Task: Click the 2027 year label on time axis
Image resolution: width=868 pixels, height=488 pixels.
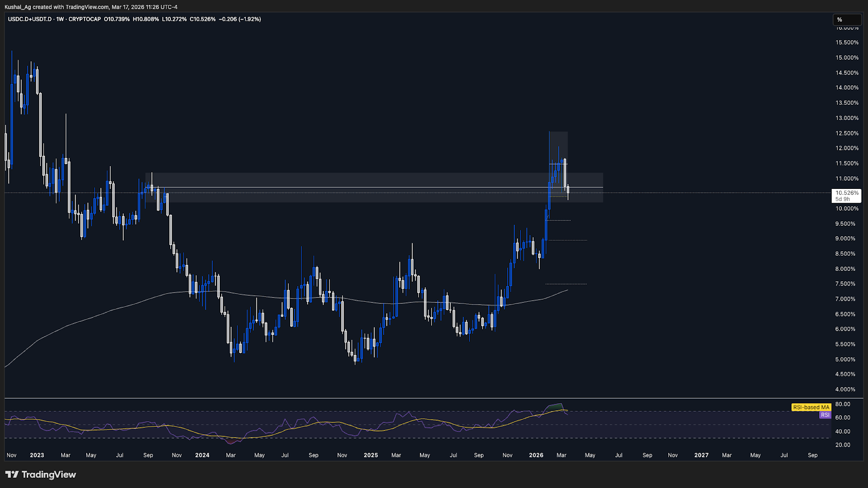Action: 701,455
